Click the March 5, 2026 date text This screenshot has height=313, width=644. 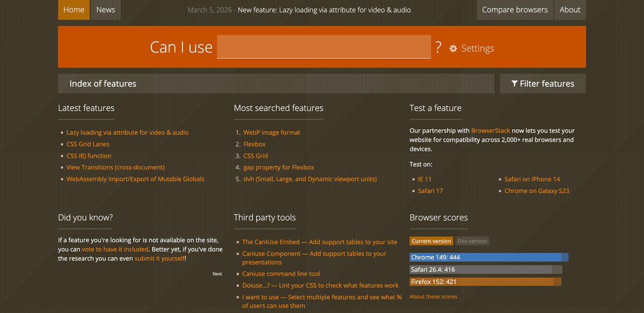210,10
